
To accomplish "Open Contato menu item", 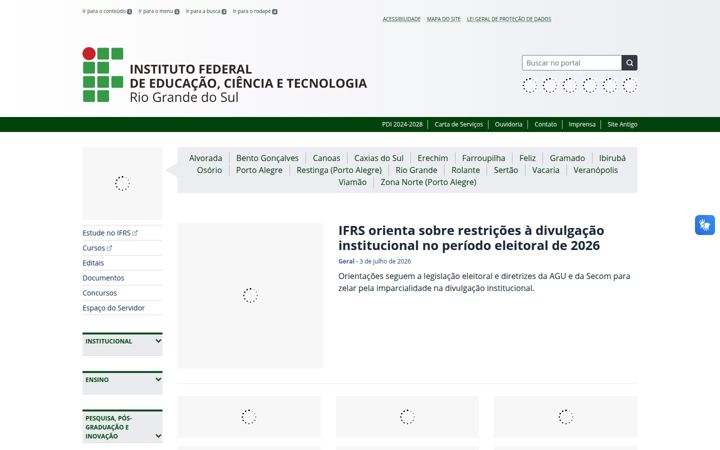I will [546, 124].
